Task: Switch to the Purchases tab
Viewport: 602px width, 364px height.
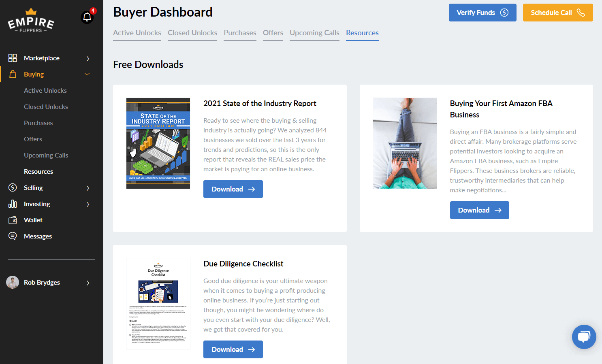Action: coord(240,33)
